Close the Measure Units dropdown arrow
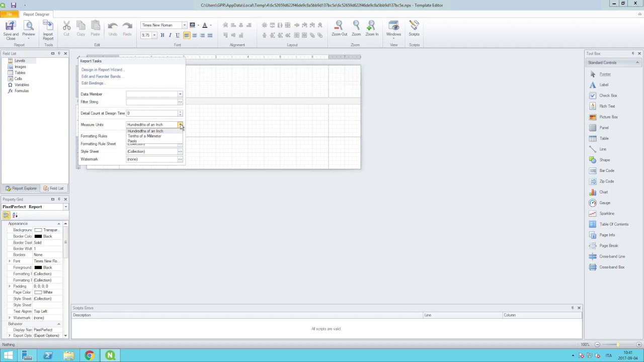The width and height of the screenshot is (644, 362). tap(180, 125)
